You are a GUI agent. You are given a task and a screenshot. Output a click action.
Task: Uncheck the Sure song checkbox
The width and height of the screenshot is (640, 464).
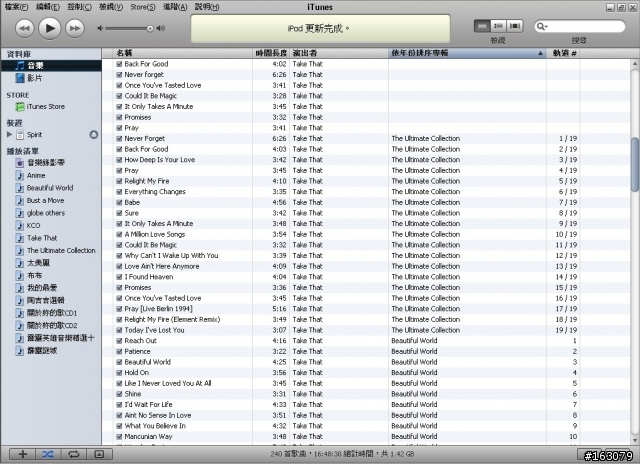pos(119,213)
